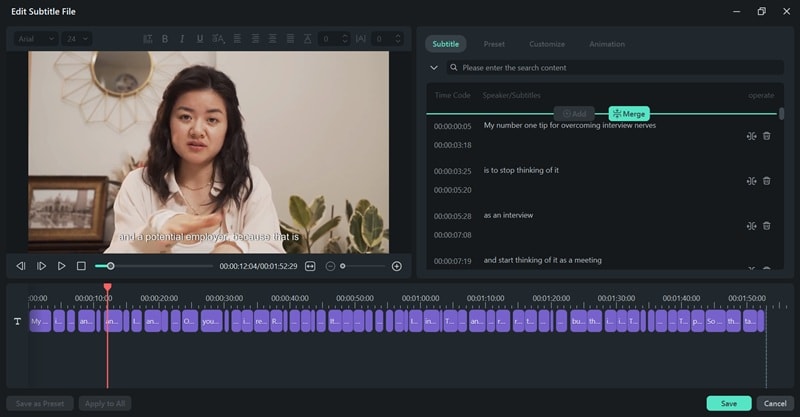The width and height of the screenshot is (800, 417).
Task: Select subtitle text 'as an interview'
Action: click(x=508, y=215)
